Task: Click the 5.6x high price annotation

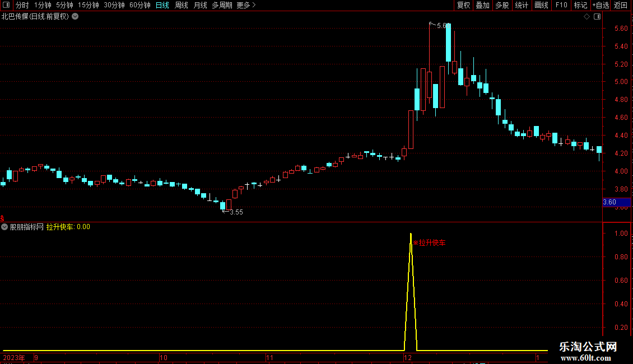Action: click(x=440, y=25)
